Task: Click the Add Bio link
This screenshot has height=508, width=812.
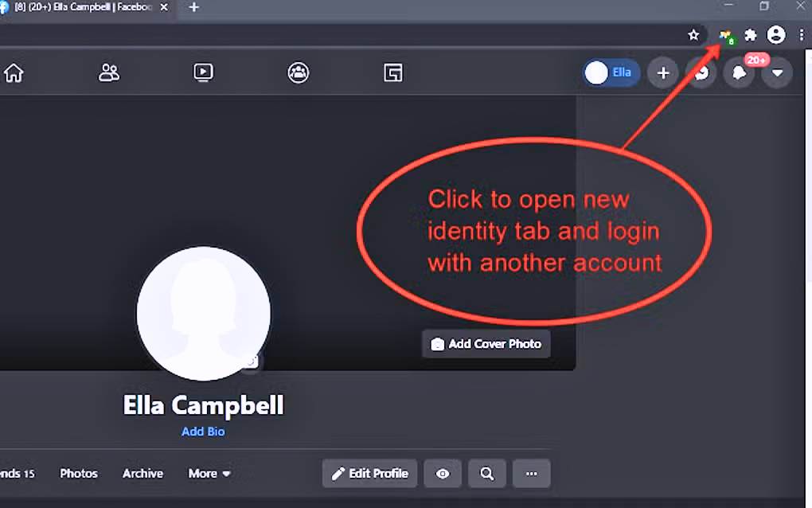Action: click(x=203, y=432)
